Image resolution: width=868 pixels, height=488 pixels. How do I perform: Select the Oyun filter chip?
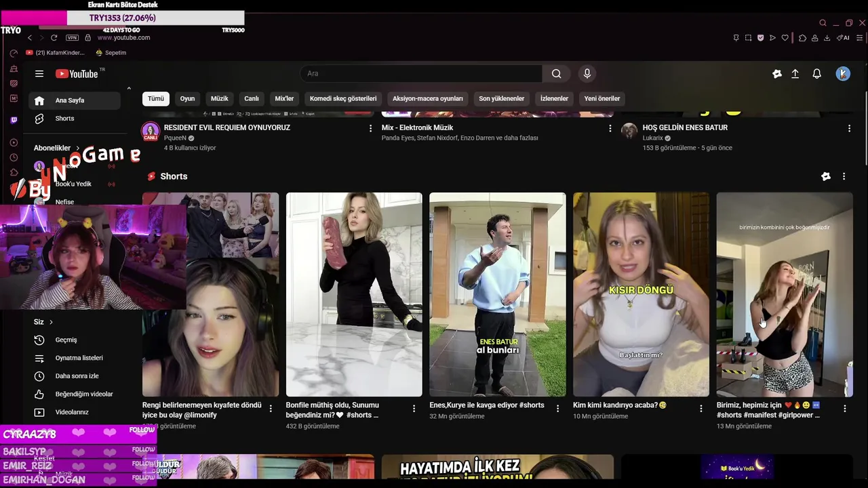[x=187, y=98]
